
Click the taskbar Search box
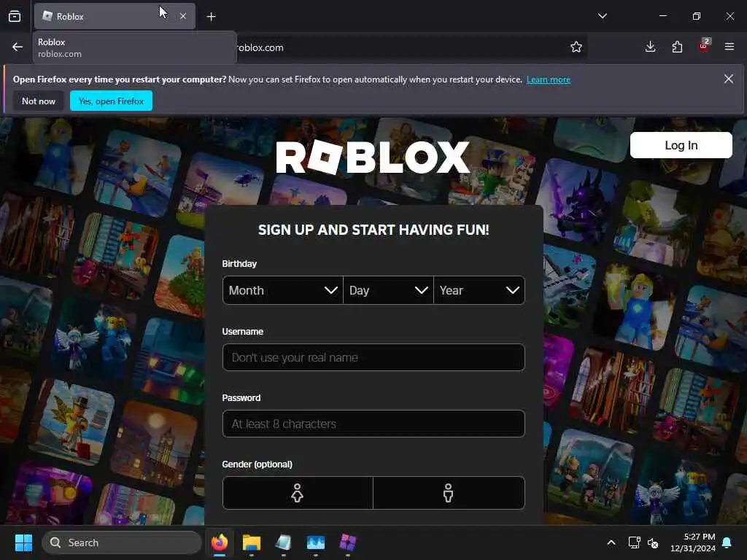click(x=122, y=542)
